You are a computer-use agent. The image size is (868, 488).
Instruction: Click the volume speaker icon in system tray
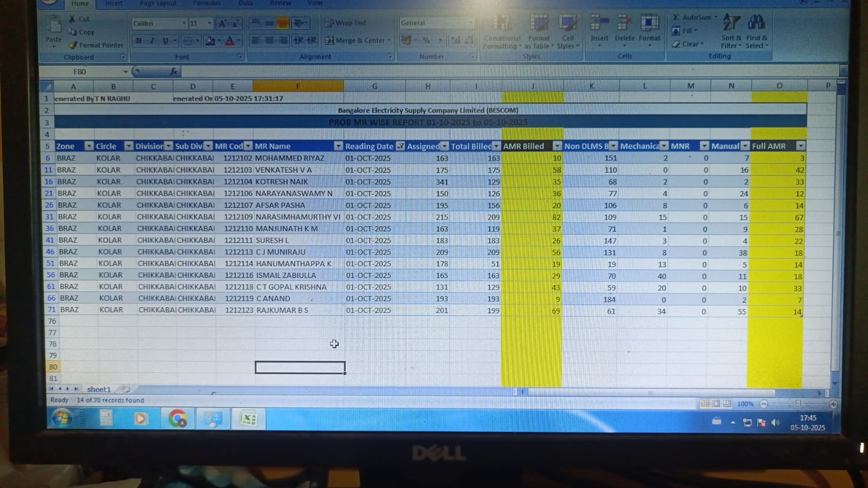coord(775,422)
